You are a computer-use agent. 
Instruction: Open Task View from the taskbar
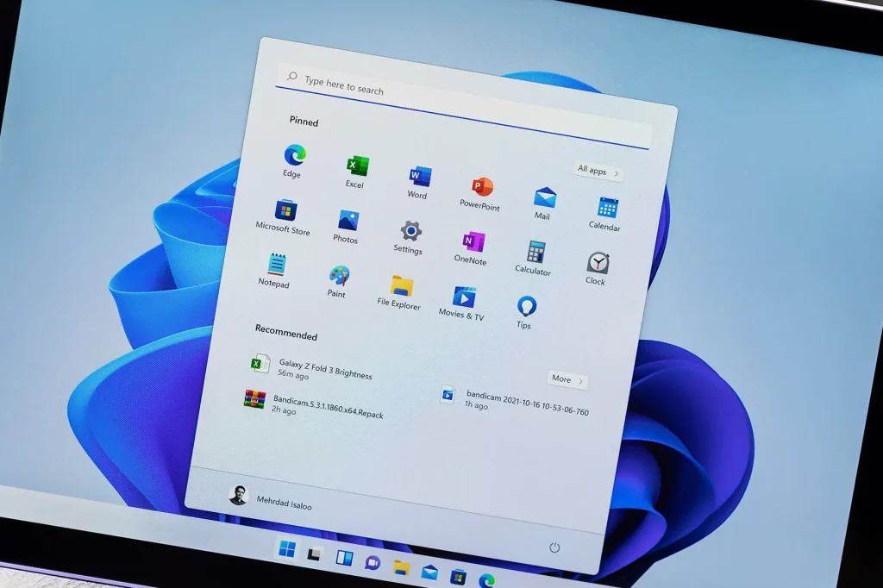point(315,554)
